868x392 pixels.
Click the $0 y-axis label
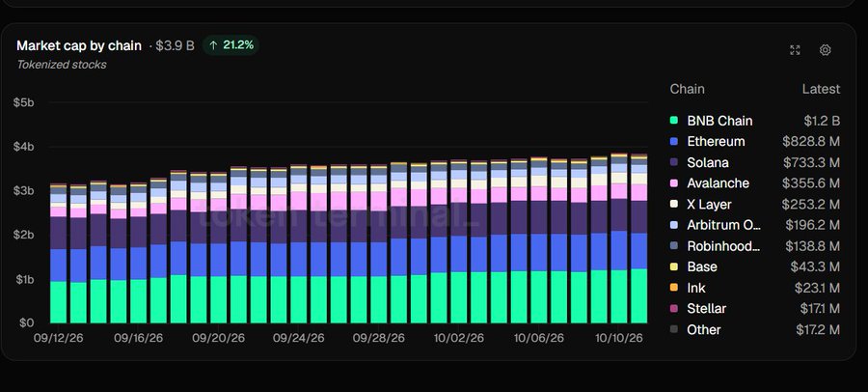point(26,322)
